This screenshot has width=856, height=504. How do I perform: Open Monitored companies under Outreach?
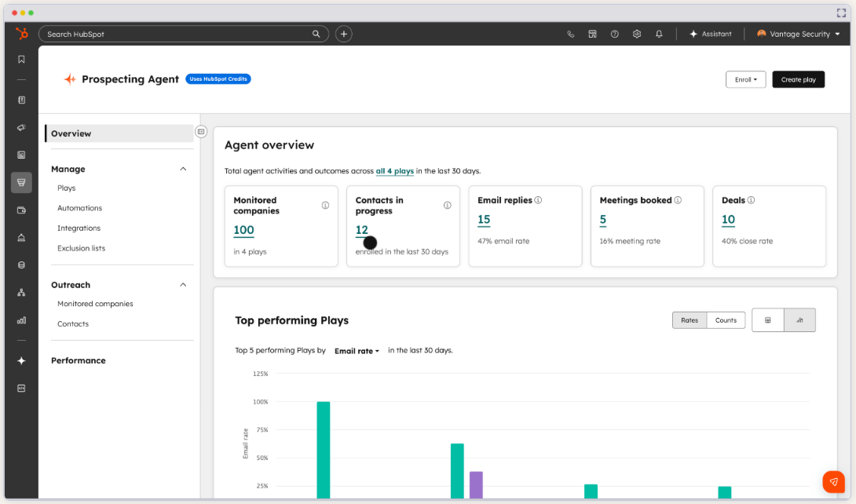[96, 304]
